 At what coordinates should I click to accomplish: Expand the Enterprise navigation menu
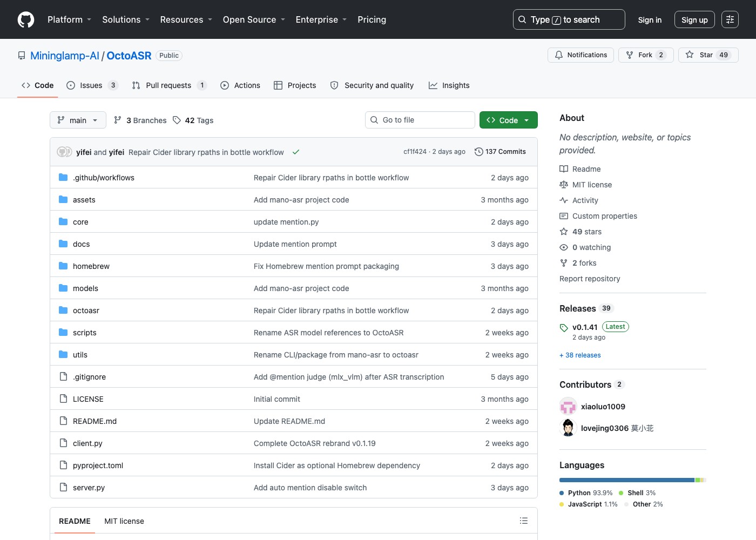tap(321, 19)
